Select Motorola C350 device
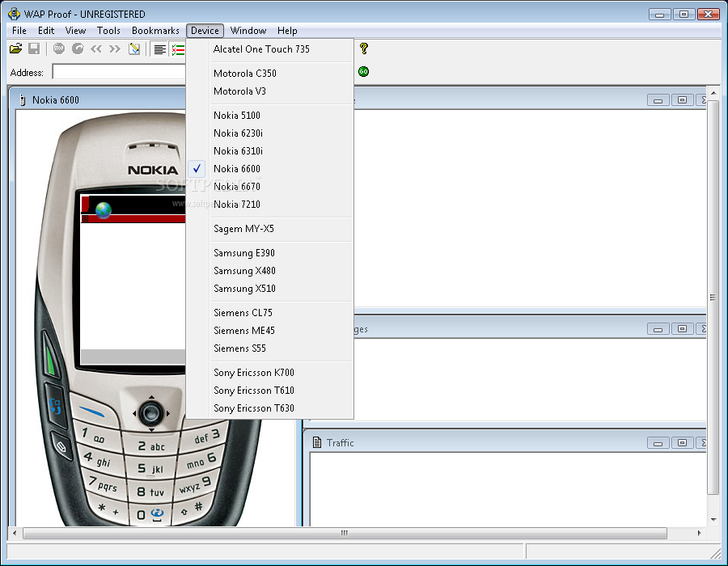The height and width of the screenshot is (566, 728). [x=269, y=74]
